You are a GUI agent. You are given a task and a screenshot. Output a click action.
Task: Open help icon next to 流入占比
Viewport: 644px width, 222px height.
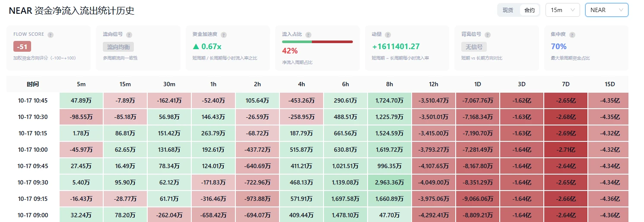pos(308,34)
